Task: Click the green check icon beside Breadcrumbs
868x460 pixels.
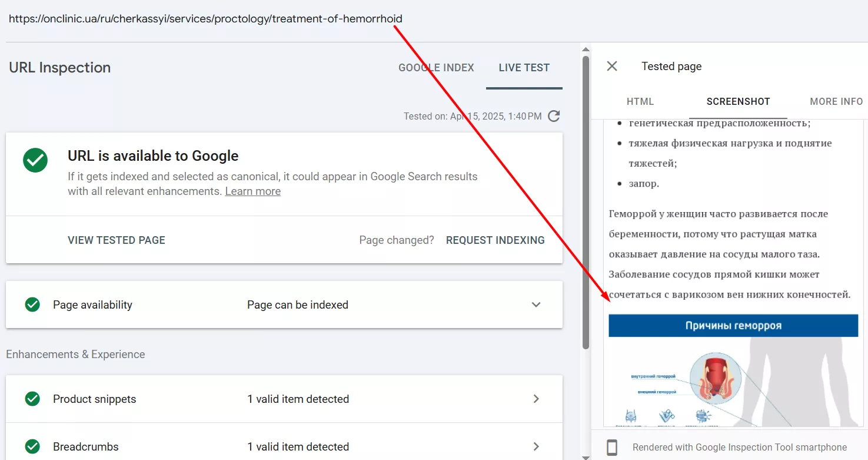Action: click(x=34, y=446)
